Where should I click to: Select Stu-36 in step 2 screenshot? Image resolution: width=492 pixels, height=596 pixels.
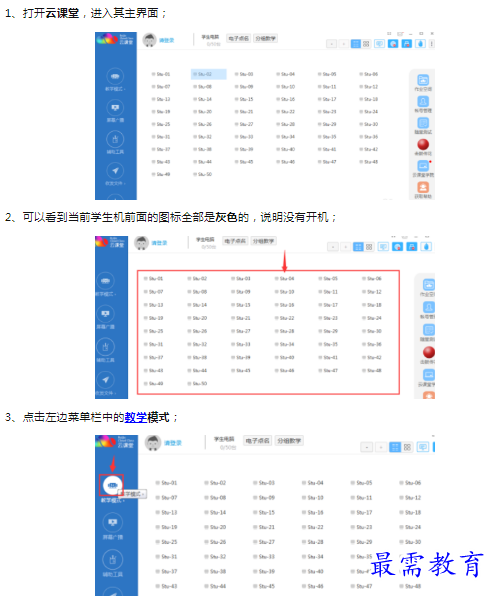(372, 344)
